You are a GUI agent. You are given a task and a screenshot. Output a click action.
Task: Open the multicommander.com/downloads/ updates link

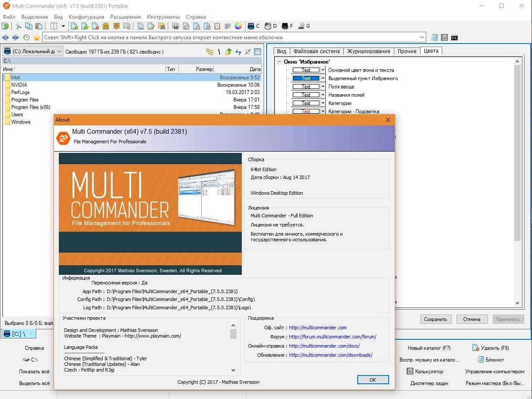(x=331, y=355)
